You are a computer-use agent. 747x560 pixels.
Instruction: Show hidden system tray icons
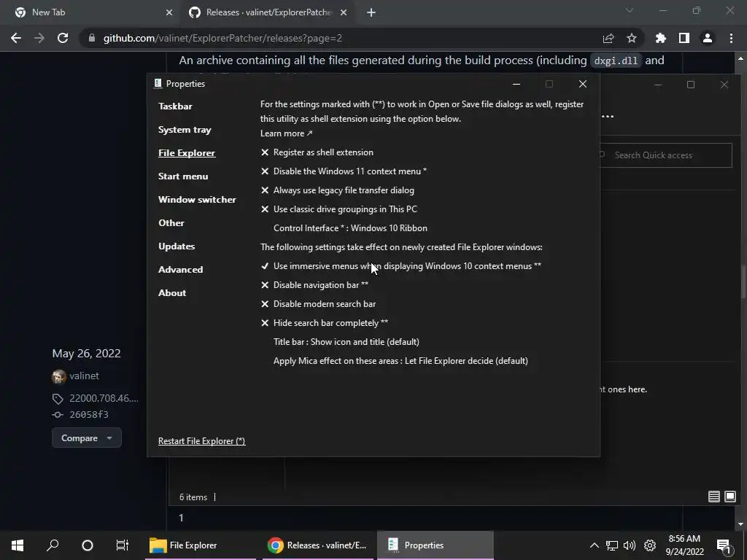pos(594,545)
